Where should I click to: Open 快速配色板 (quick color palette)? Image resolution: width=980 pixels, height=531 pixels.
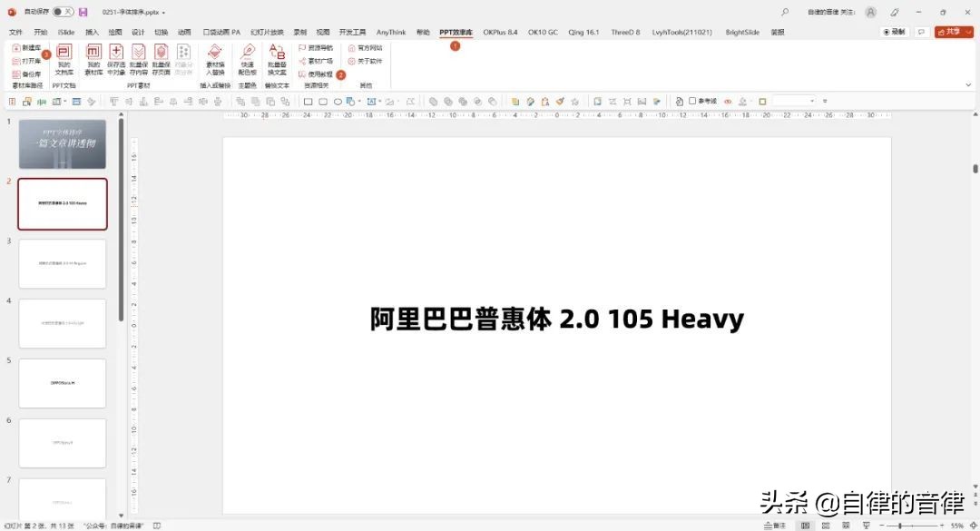point(248,60)
